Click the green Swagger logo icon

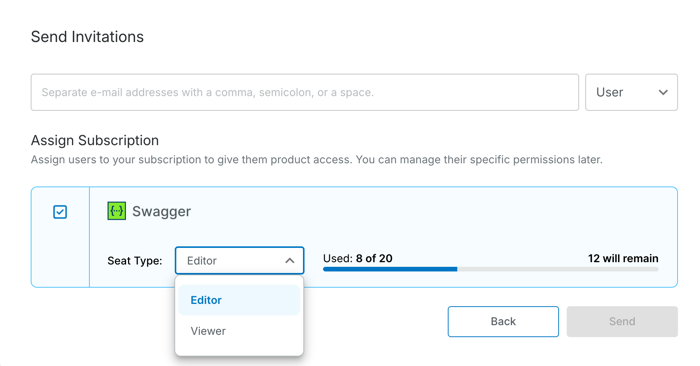117,211
